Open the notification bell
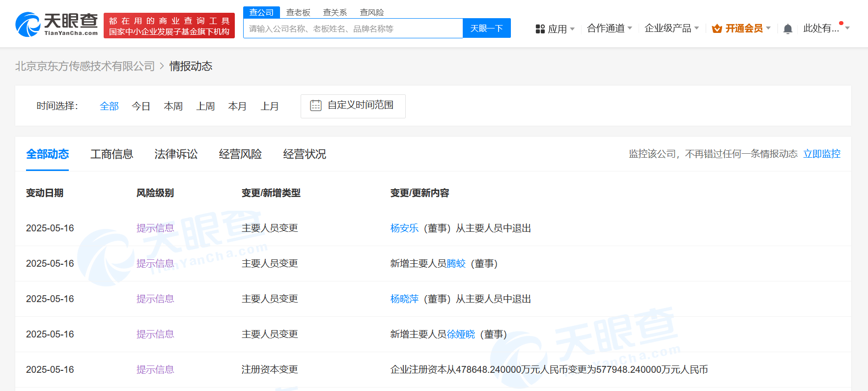 click(788, 29)
